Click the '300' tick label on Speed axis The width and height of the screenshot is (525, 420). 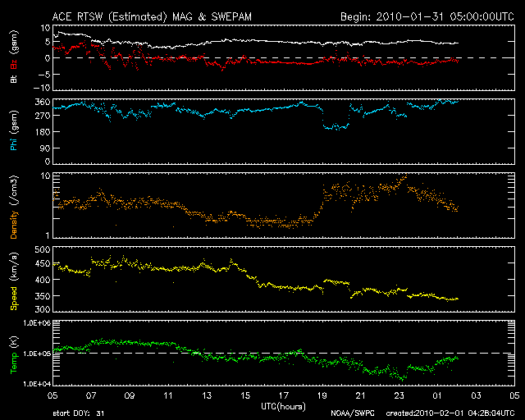[43, 309]
